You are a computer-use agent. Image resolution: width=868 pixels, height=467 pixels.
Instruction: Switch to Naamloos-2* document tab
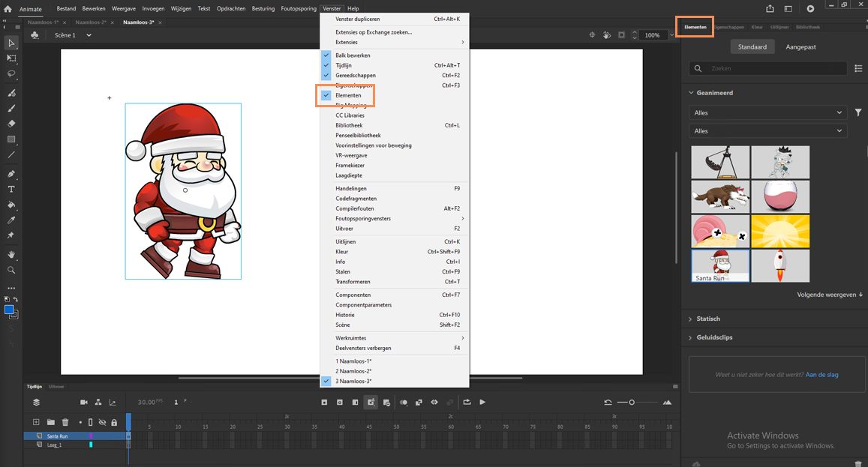(x=92, y=22)
